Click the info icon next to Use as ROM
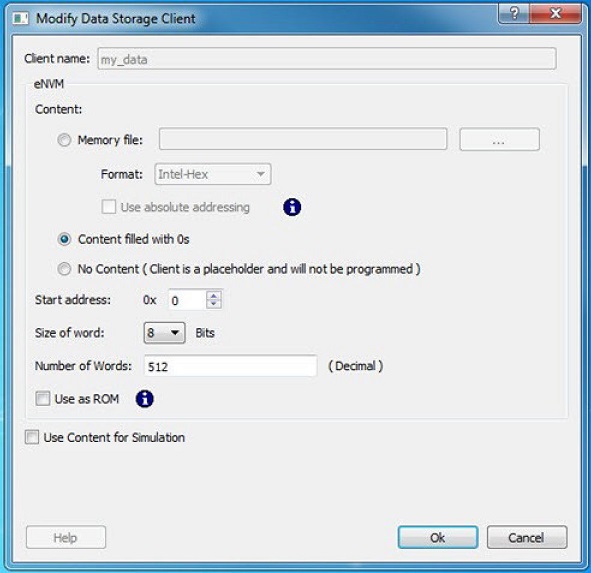 (x=144, y=399)
